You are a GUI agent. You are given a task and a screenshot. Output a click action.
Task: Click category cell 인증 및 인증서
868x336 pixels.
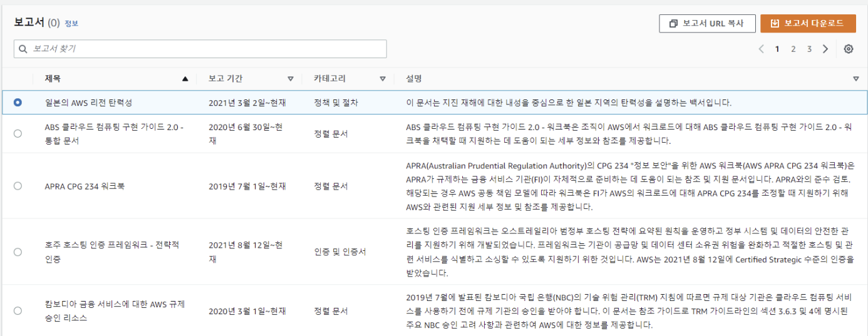(340, 252)
